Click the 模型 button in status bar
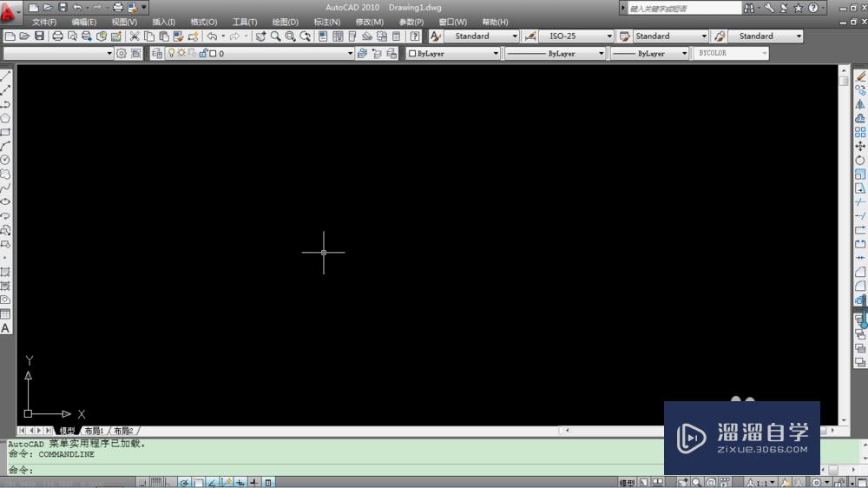The height and width of the screenshot is (488, 868). 626,483
